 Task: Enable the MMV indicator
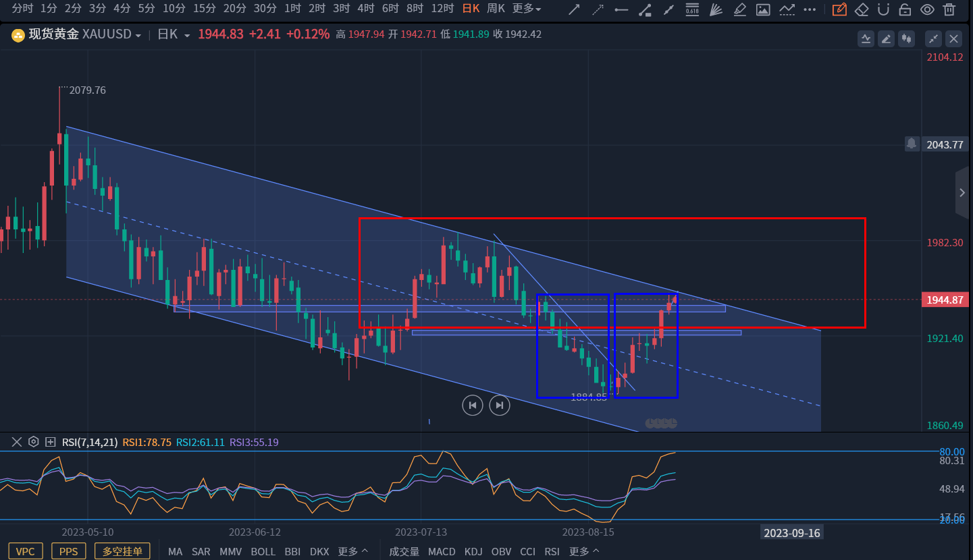pos(230,551)
